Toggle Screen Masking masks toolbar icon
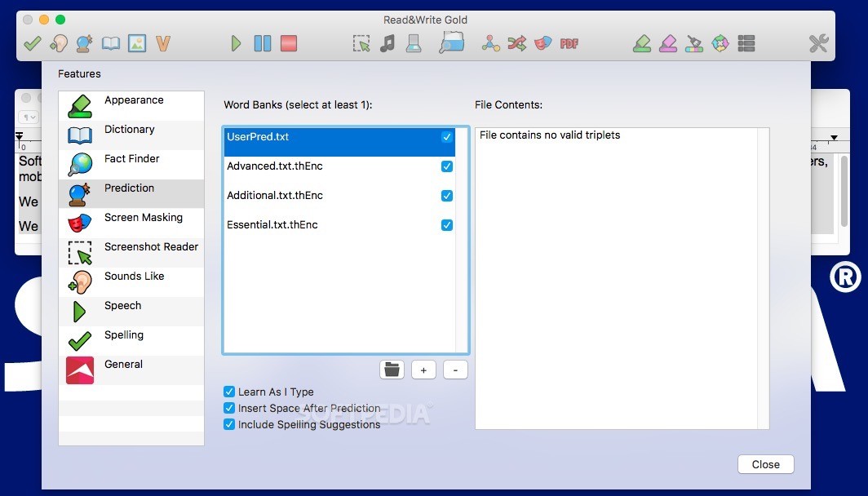 [x=542, y=43]
